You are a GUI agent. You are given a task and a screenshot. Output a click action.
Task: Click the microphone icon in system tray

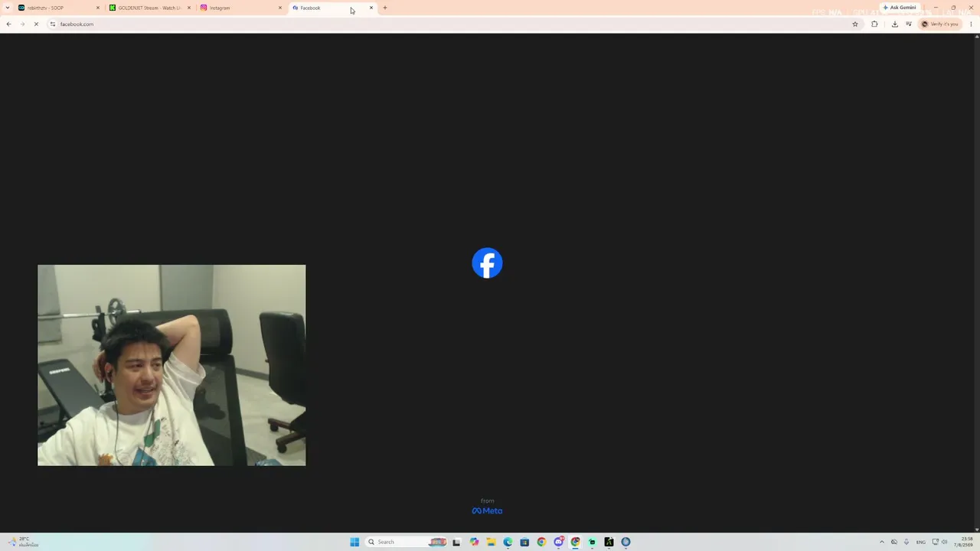click(906, 542)
